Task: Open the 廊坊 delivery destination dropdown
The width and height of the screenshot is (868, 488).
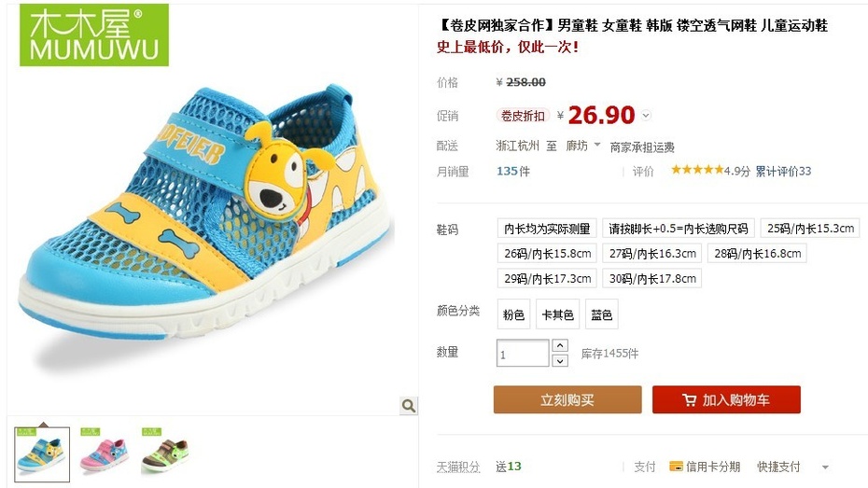Action: [x=583, y=146]
